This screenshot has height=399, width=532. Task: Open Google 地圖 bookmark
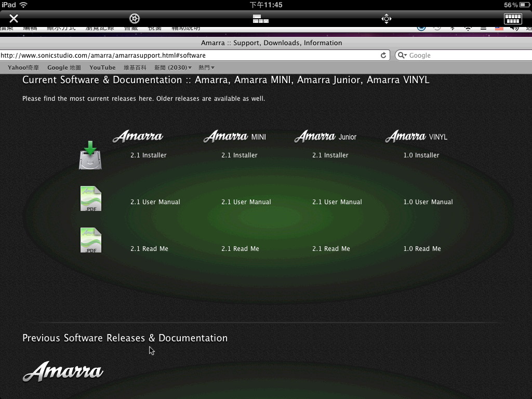coord(64,68)
